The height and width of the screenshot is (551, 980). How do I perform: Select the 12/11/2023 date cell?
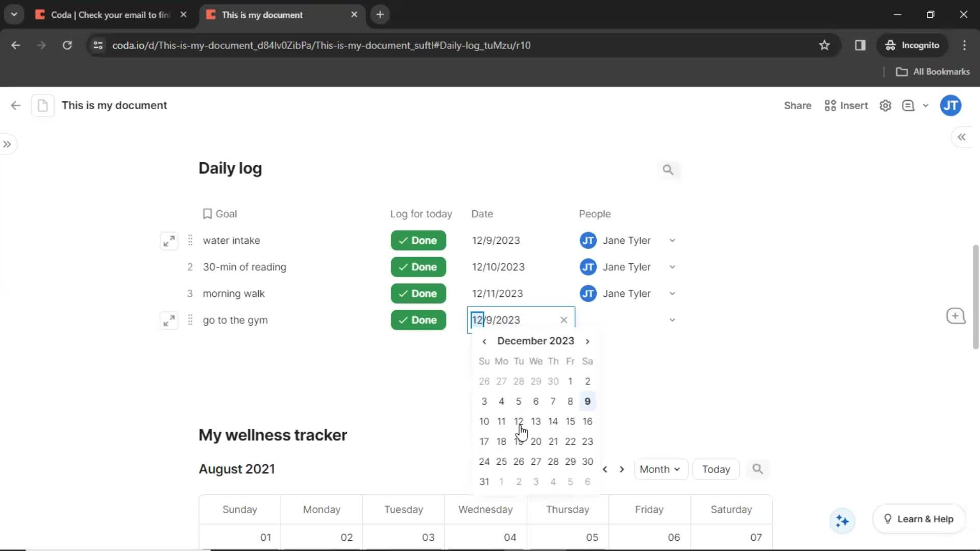pos(498,293)
